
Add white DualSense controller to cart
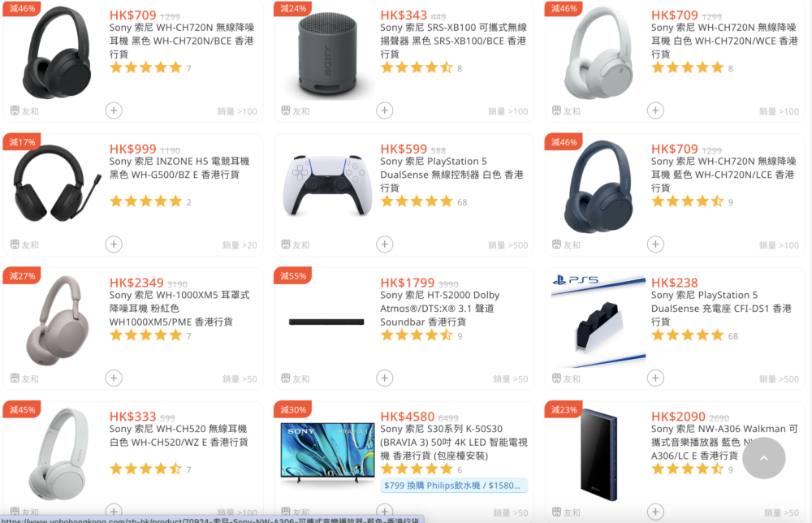pyautogui.click(x=385, y=244)
